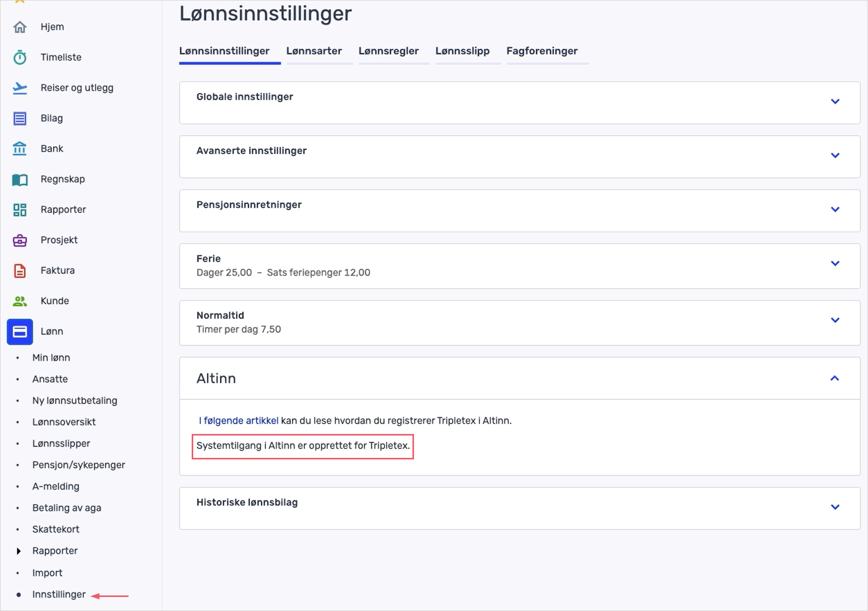Select the Prosjekt briefcase icon
Image resolution: width=868 pixels, height=611 pixels.
pos(20,240)
